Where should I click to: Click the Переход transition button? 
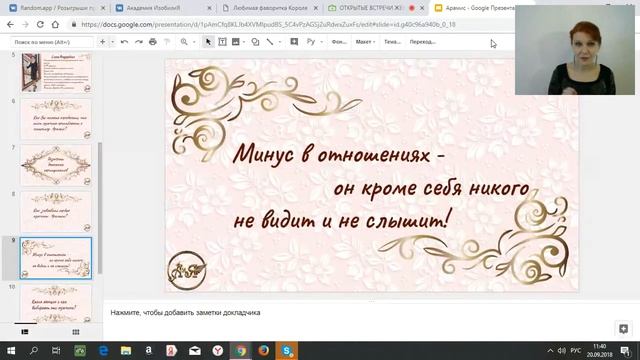422,42
